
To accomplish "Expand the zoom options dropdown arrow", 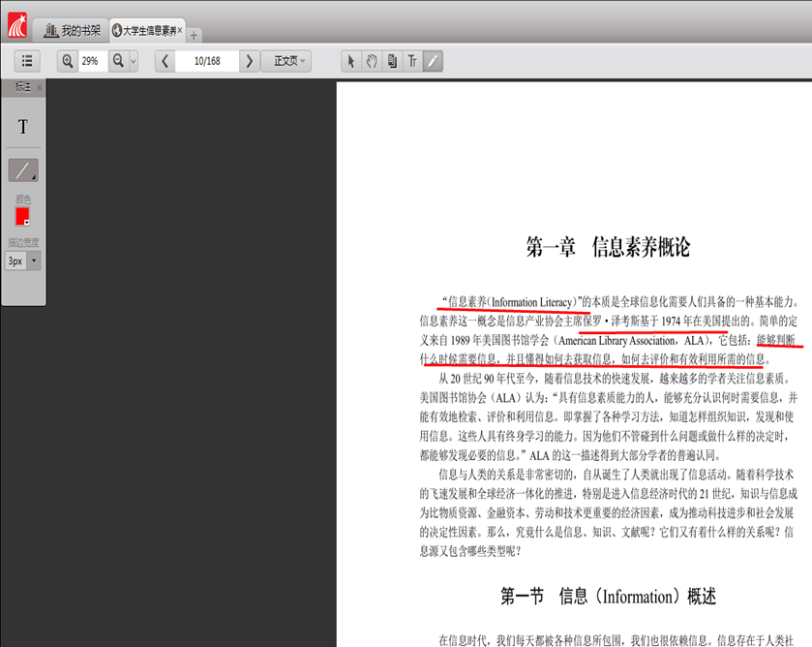I will click(x=134, y=61).
